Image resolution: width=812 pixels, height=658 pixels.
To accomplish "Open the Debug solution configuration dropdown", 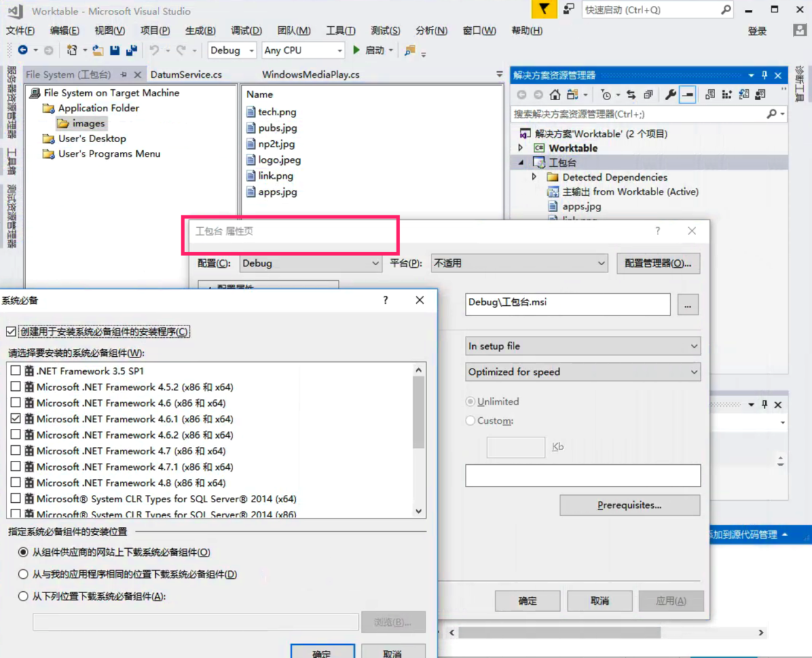I will pyautogui.click(x=232, y=50).
